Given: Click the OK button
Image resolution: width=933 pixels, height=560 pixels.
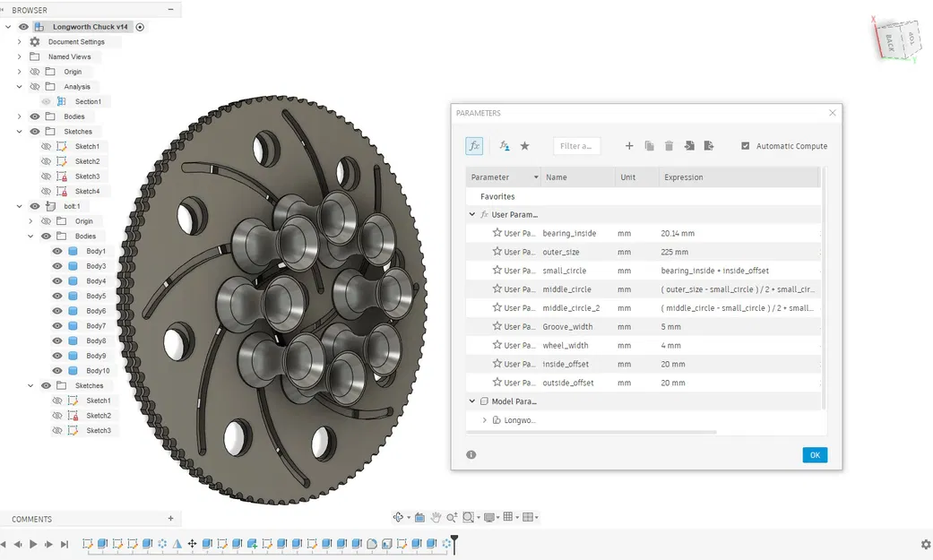Looking at the screenshot, I should point(815,455).
